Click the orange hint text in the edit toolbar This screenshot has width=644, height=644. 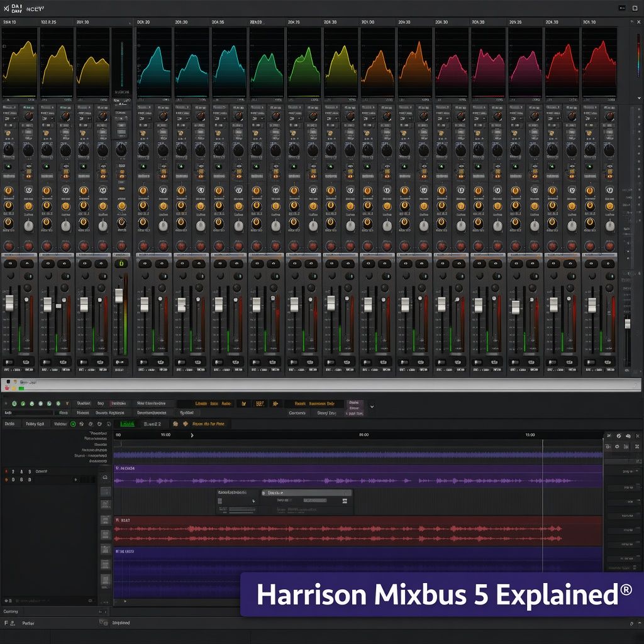point(208,423)
